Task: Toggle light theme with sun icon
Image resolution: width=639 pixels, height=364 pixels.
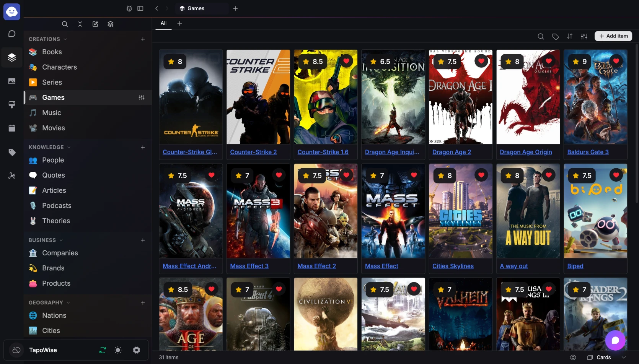Action: [x=118, y=350]
